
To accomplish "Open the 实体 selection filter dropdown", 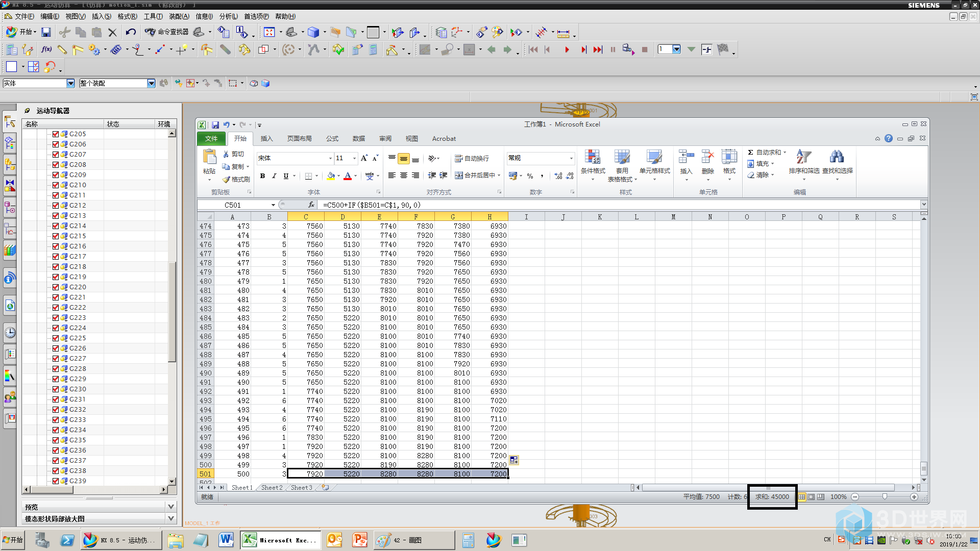I will [x=70, y=83].
